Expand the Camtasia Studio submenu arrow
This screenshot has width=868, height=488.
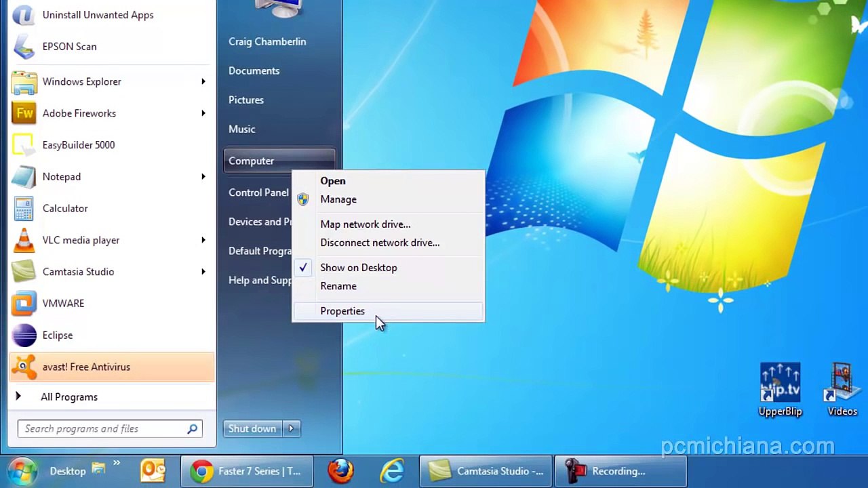pos(203,272)
